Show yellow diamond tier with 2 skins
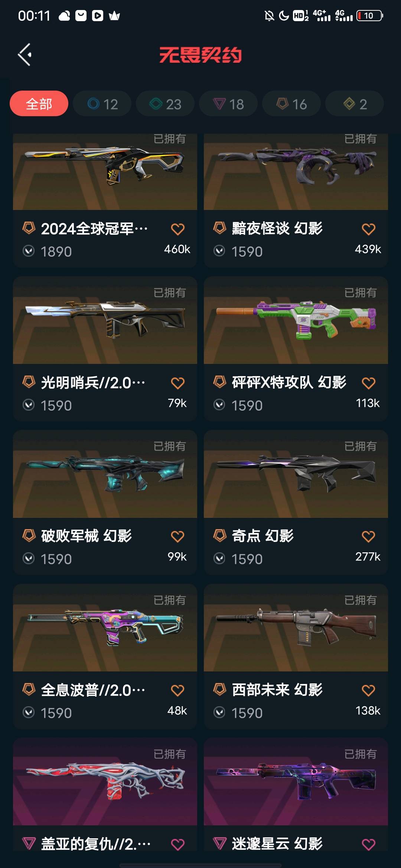401x868 pixels. [x=355, y=103]
